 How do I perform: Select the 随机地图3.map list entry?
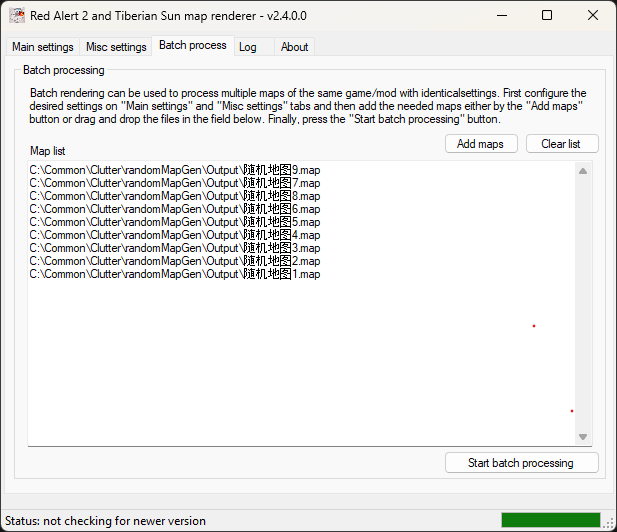[x=175, y=248]
